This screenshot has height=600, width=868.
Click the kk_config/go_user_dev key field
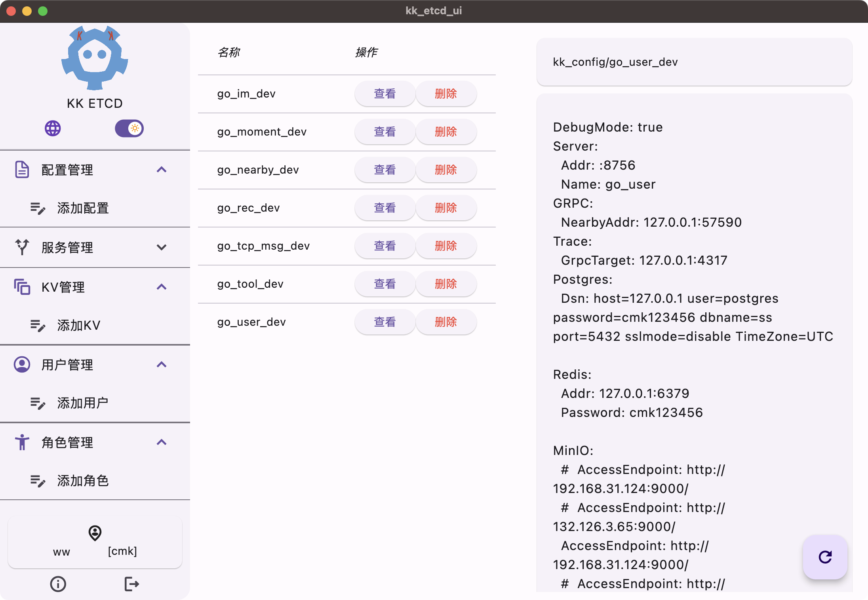tap(694, 62)
